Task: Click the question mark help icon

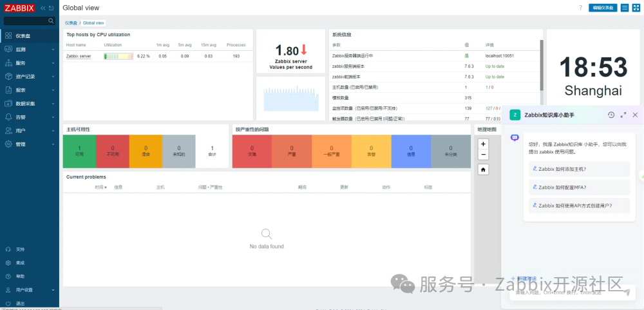Action: tap(581, 8)
